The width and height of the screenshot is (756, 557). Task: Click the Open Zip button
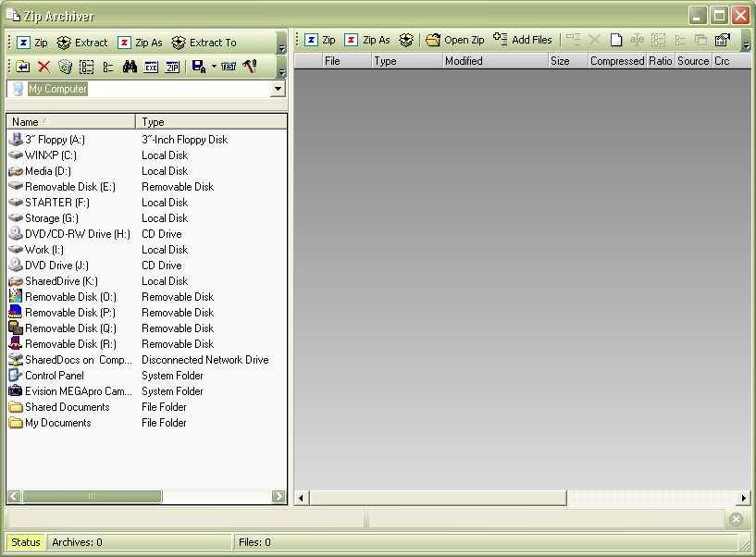[454, 40]
